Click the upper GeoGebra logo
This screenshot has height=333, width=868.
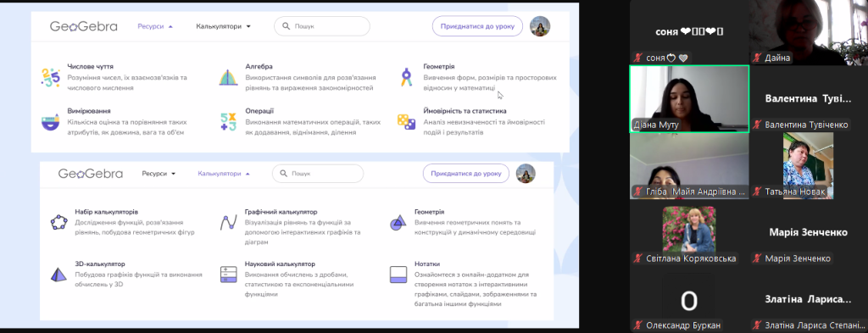(84, 26)
